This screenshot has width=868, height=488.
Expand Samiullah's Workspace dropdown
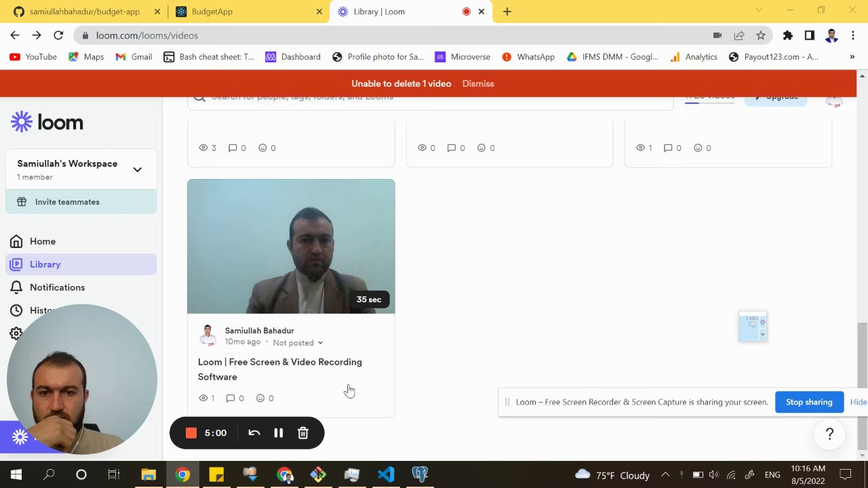coord(137,169)
